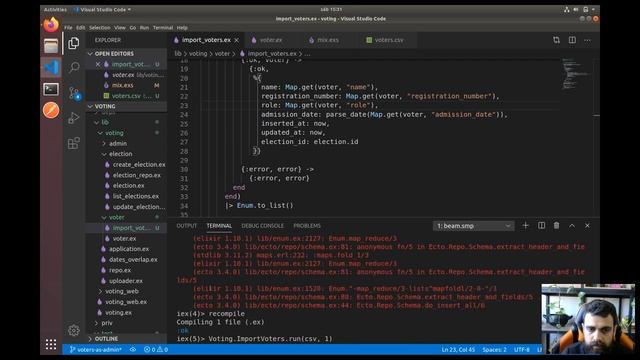This screenshot has width=640, height=360.
Task: Open Files app from the Ubuntu dock
Action: [51, 46]
